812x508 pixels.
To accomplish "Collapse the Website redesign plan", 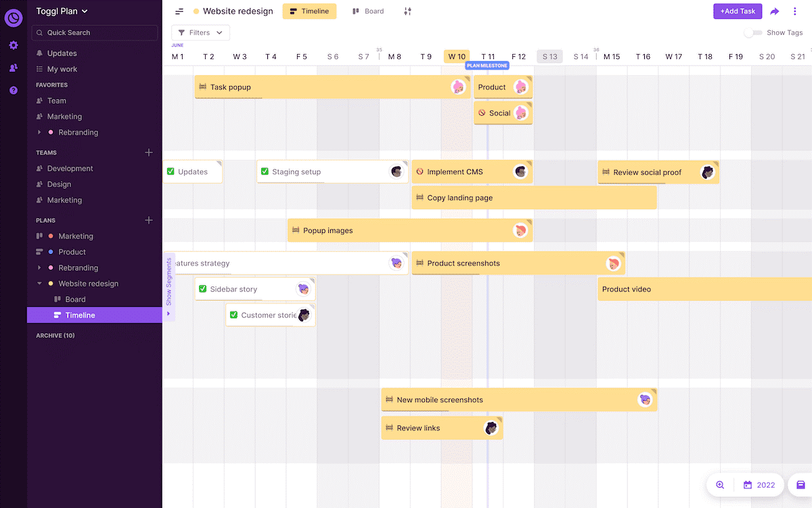I will pos(39,284).
